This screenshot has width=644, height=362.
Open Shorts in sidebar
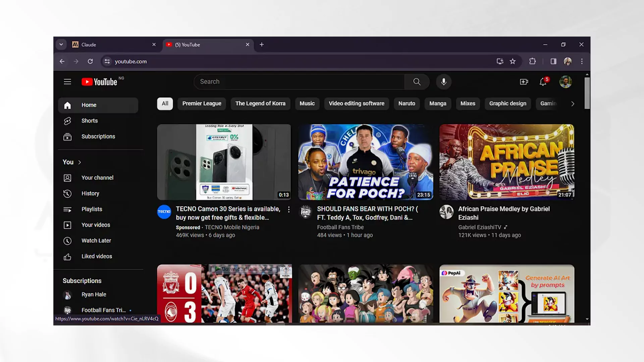point(98,121)
